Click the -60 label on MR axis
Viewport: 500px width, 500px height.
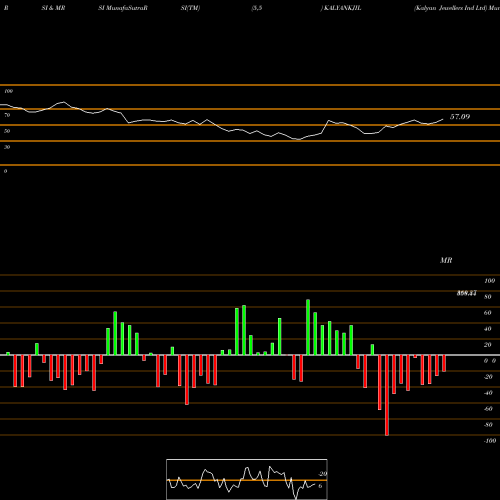point(488,409)
